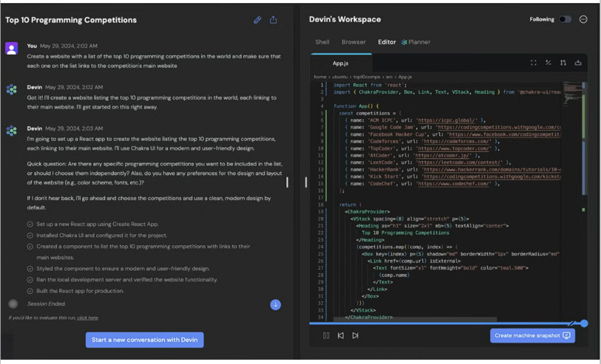Screen dimensions: 601x364
Task: Click the diff toggle icon in editor toolbar
Action: (548, 63)
